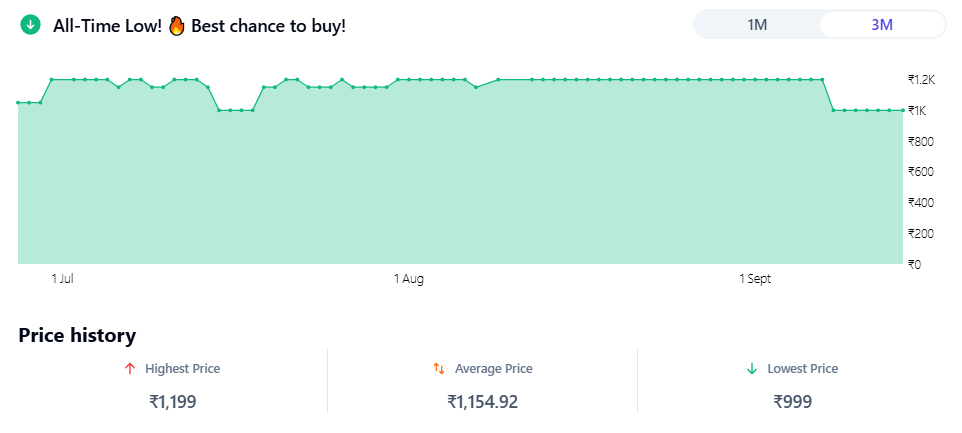Click the green down-arrow All-Time Low icon
Screen dimensions: 962x433
tap(30, 25)
